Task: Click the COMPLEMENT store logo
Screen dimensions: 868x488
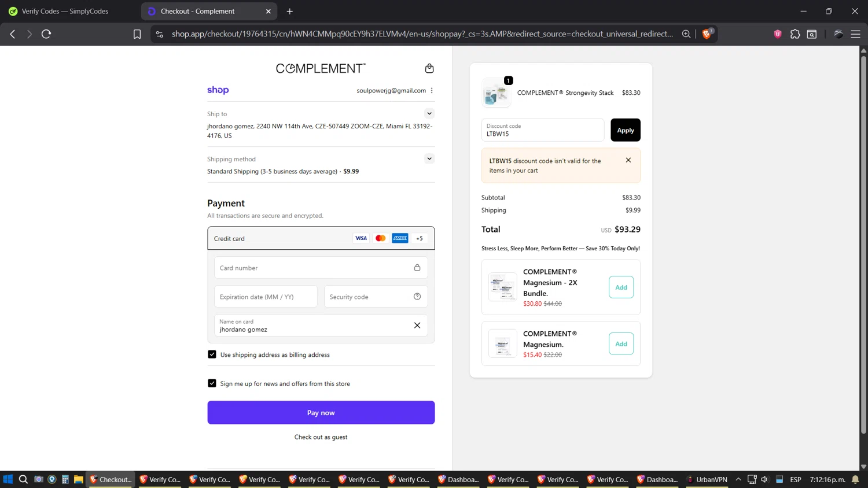Action: (x=321, y=68)
